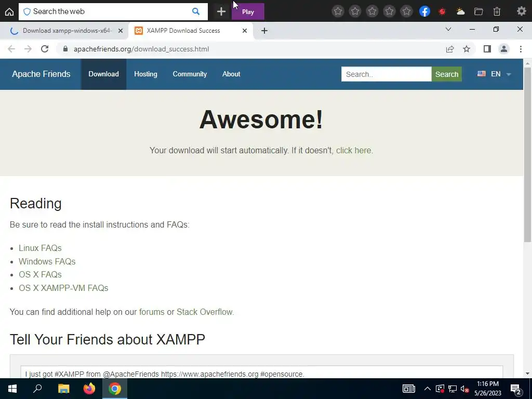The height and width of the screenshot is (399, 532).
Task: Show hidden system tray icons
Action: coord(428,389)
